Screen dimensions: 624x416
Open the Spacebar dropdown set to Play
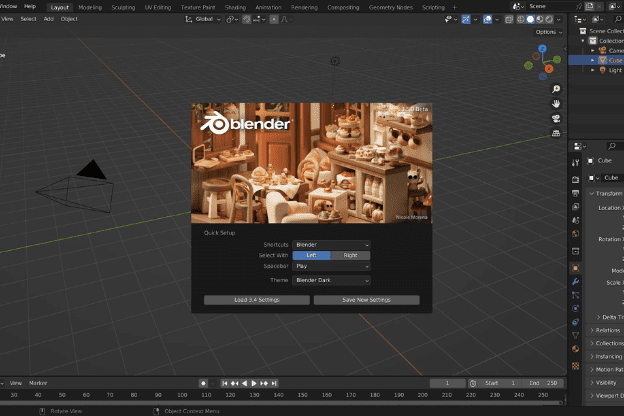[331, 266]
